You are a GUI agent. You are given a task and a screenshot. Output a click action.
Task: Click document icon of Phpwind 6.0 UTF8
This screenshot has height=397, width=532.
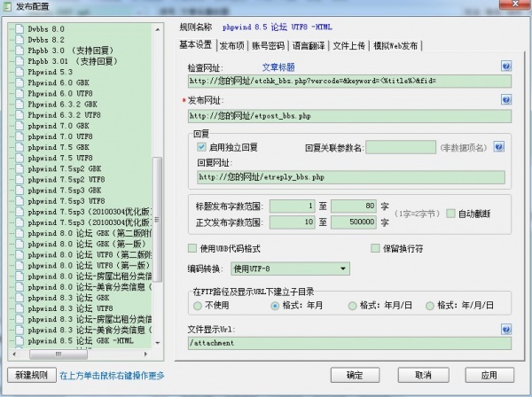click(20, 93)
